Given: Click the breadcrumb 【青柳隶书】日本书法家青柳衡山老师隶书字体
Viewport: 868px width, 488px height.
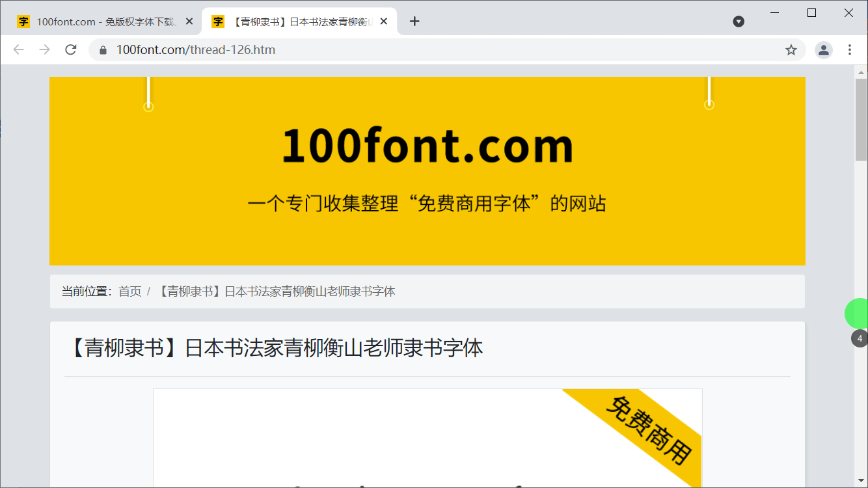Looking at the screenshot, I should (277, 291).
